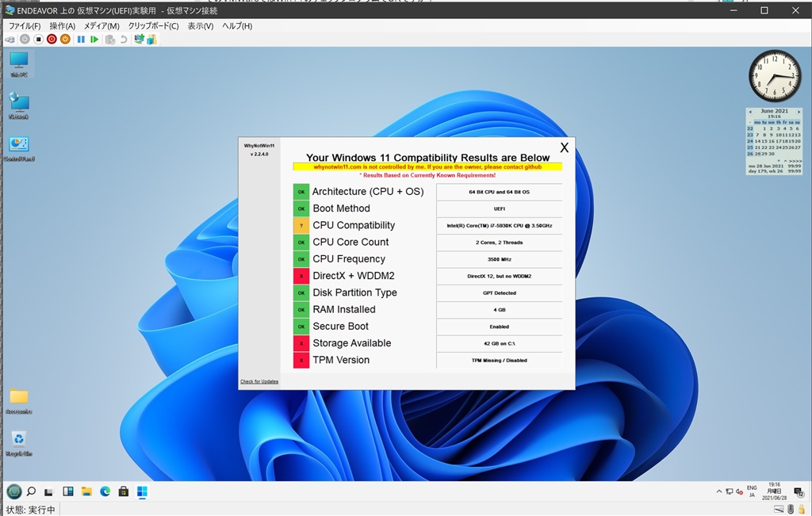Screen dimensions: 812x516
Task: Open the ヘルプ(H) menu
Action: (237, 26)
